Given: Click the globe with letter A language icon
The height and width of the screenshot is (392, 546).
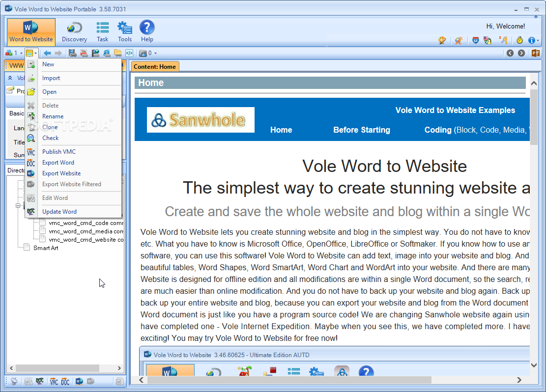Looking at the screenshot, I should (459, 40).
